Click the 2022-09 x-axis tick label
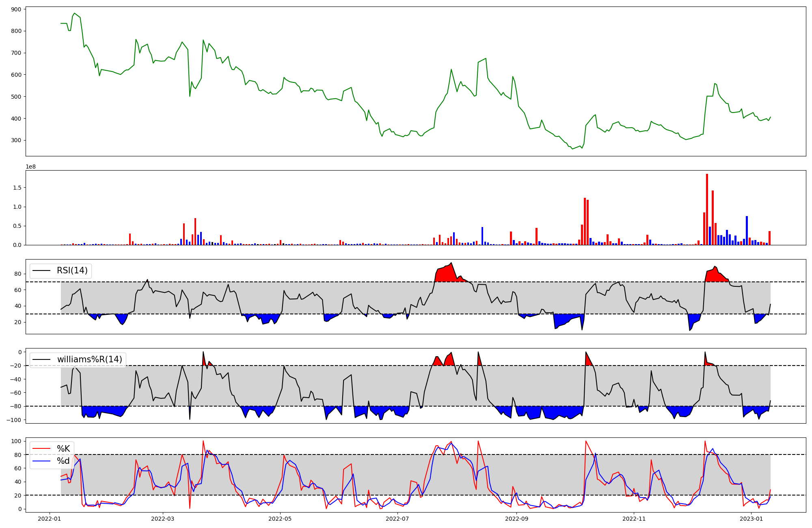This screenshot has width=812, height=528. pyautogui.click(x=517, y=519)
